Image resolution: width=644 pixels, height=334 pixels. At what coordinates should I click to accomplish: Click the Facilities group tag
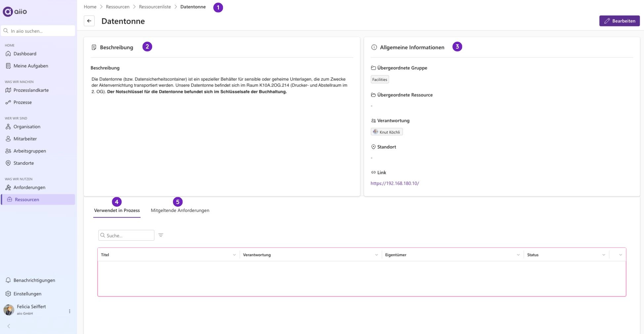(x=380, y=79)
